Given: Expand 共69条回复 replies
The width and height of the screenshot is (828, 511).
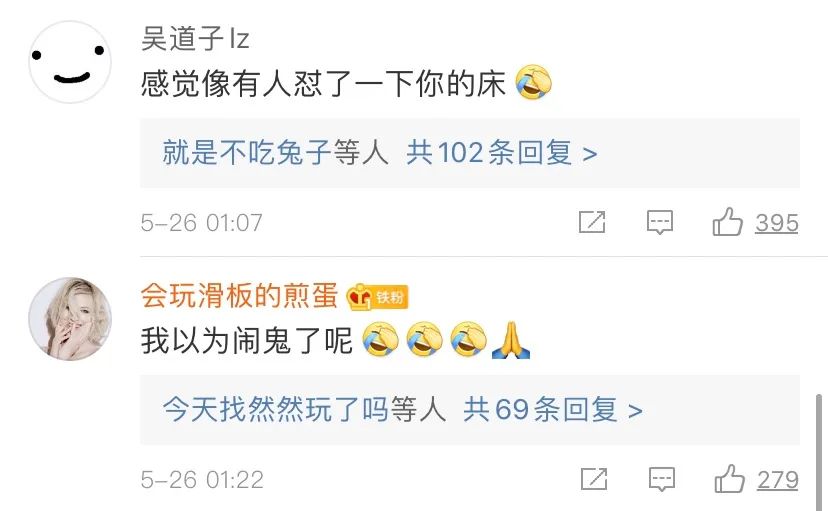Looking at the screenshot, I should (552, 410).
